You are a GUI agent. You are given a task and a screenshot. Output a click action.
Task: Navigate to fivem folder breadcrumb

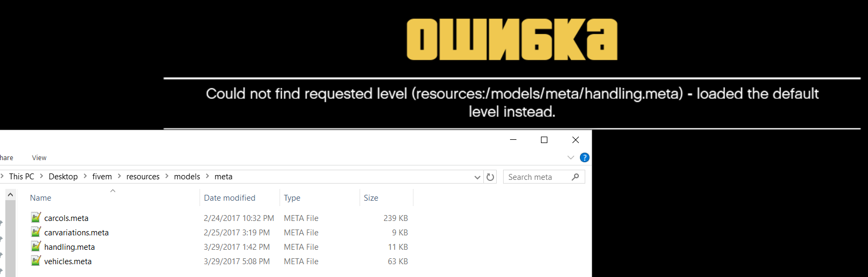(102, 177)
